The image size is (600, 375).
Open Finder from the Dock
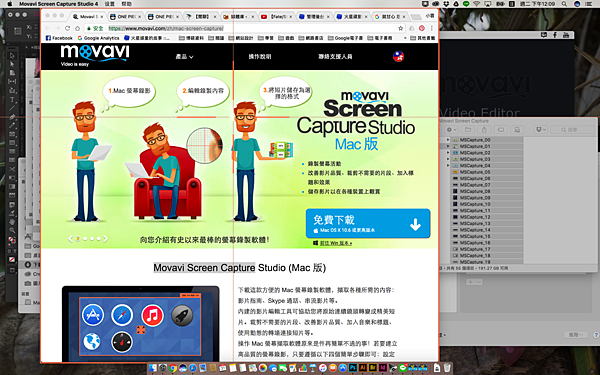coord(153,368)
